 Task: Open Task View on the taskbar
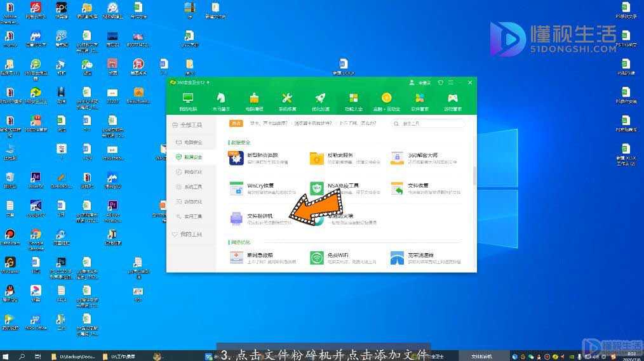(37, 356)
